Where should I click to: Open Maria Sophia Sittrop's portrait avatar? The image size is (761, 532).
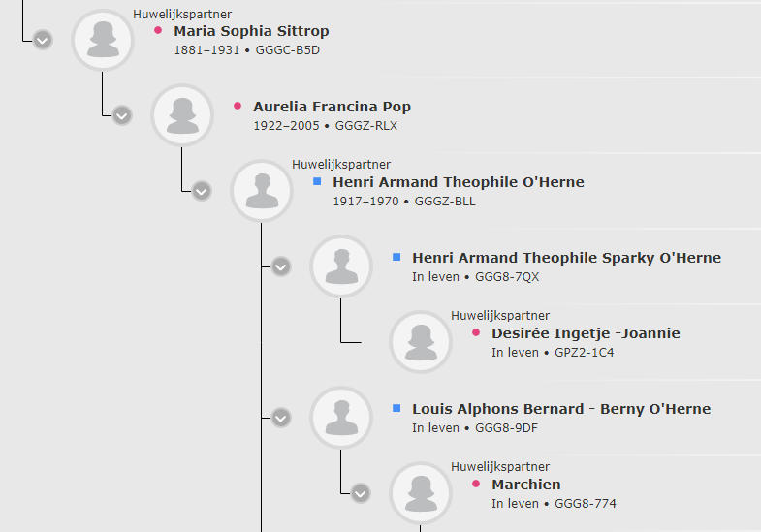(103, 40)
